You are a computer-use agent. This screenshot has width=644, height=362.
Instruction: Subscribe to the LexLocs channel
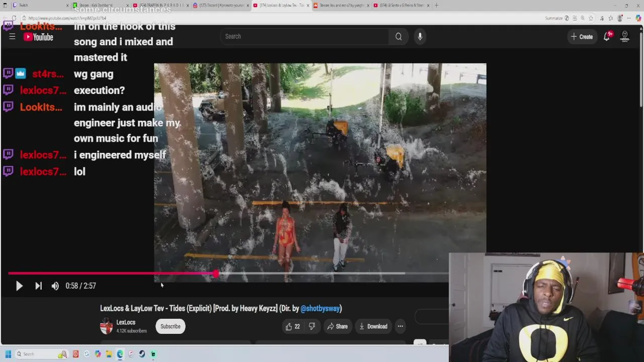click(170, 326)
